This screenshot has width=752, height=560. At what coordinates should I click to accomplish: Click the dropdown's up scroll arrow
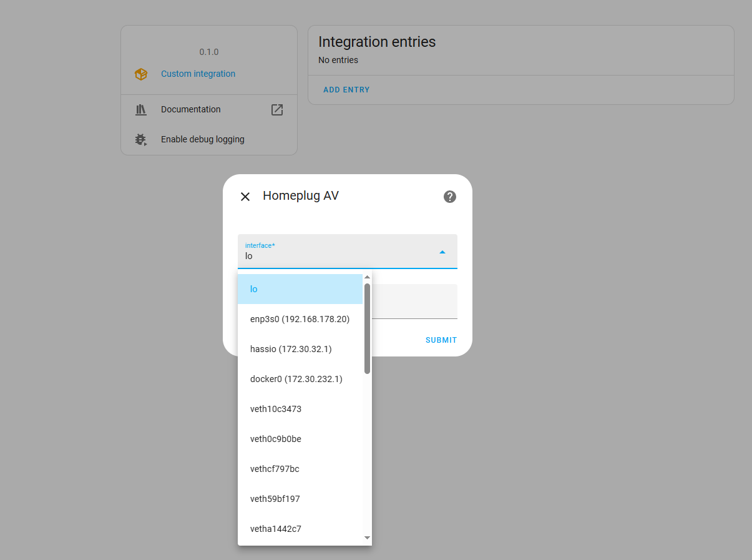tap(367, 277)
